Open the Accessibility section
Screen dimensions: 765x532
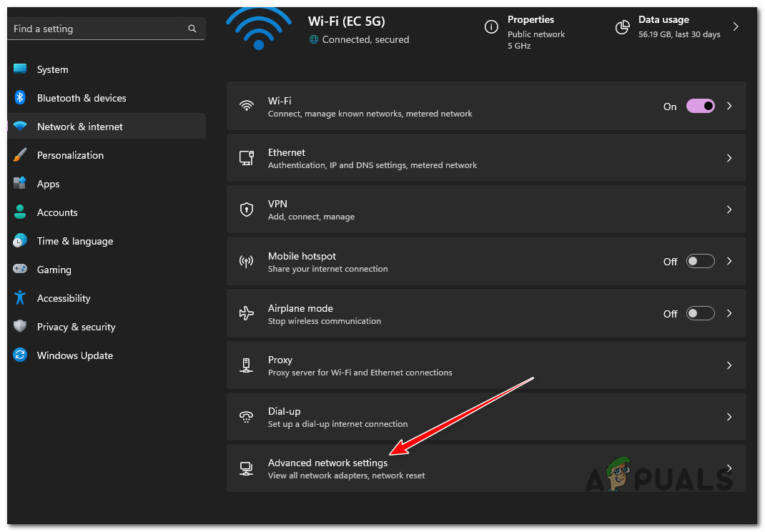107,297
